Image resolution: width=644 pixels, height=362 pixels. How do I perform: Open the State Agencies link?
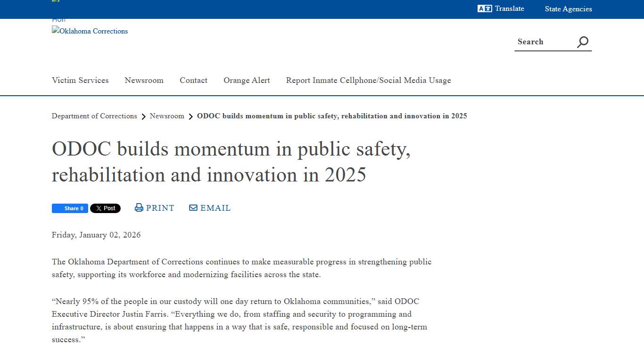pos(568,9)
